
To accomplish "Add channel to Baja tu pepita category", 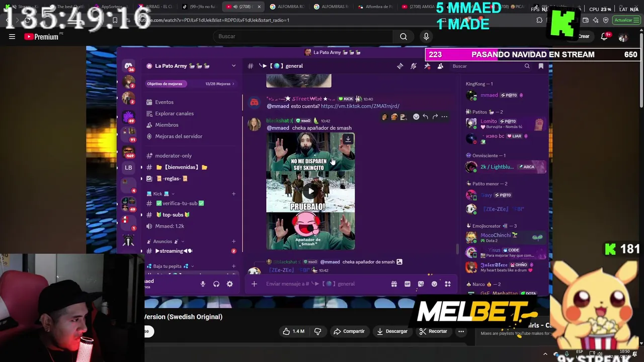I will (233, 266).
